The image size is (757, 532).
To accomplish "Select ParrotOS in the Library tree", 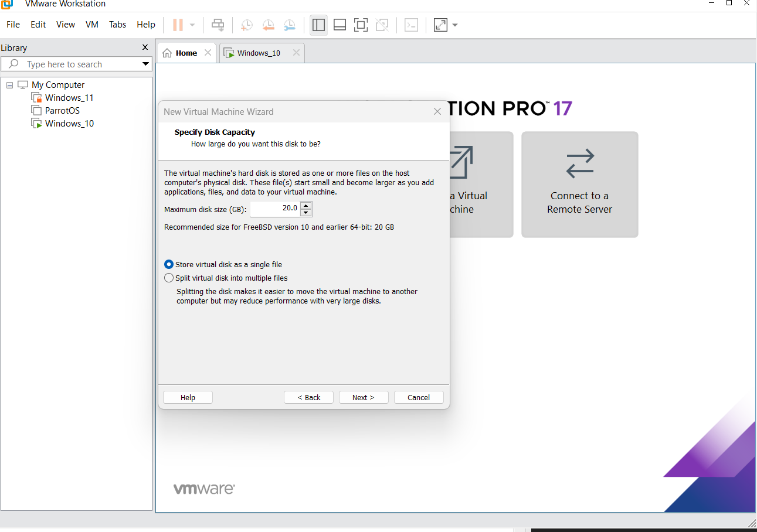I will point(62,110).
